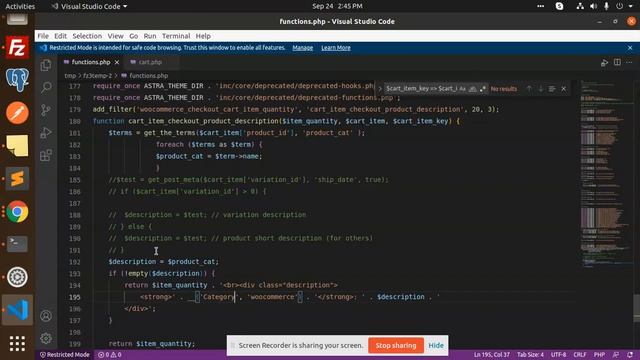Launch Postman from the dock
The height and width of the screenshot is (360, 640).
[x=17, y=113]
